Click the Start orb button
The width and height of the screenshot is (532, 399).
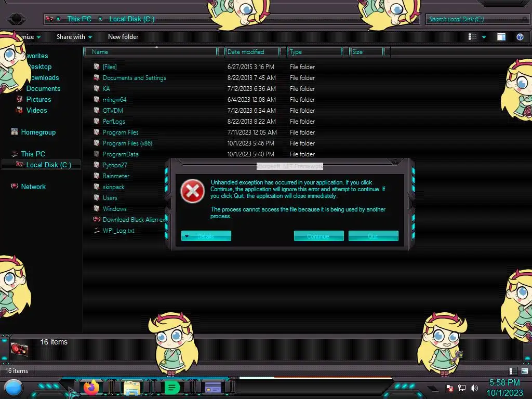coord(13,388)
